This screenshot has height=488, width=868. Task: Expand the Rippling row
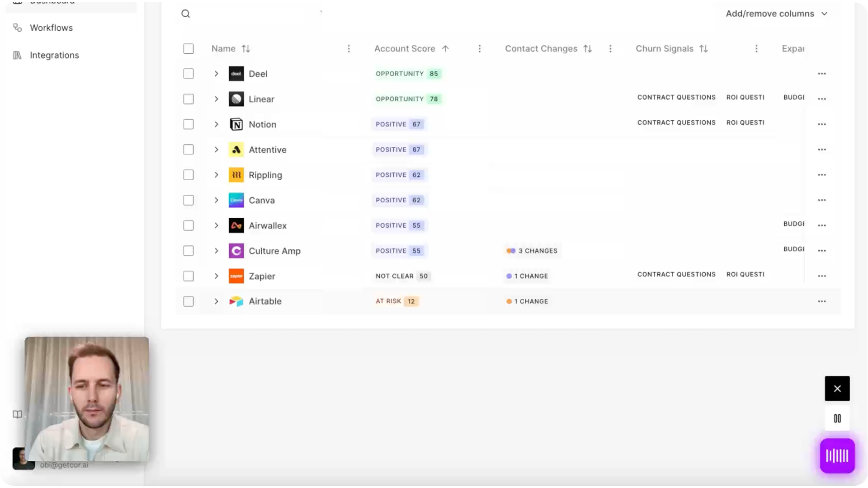click(x=216, y=175)
